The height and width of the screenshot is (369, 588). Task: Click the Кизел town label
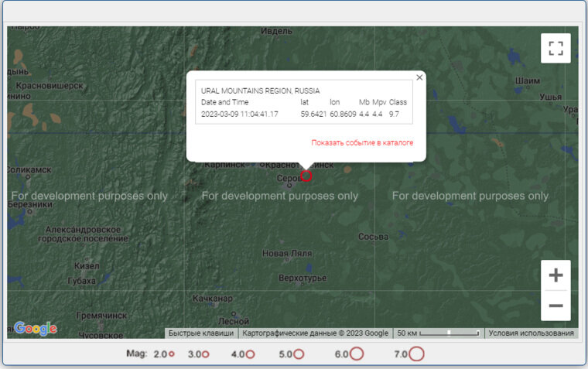click(87, 266)
